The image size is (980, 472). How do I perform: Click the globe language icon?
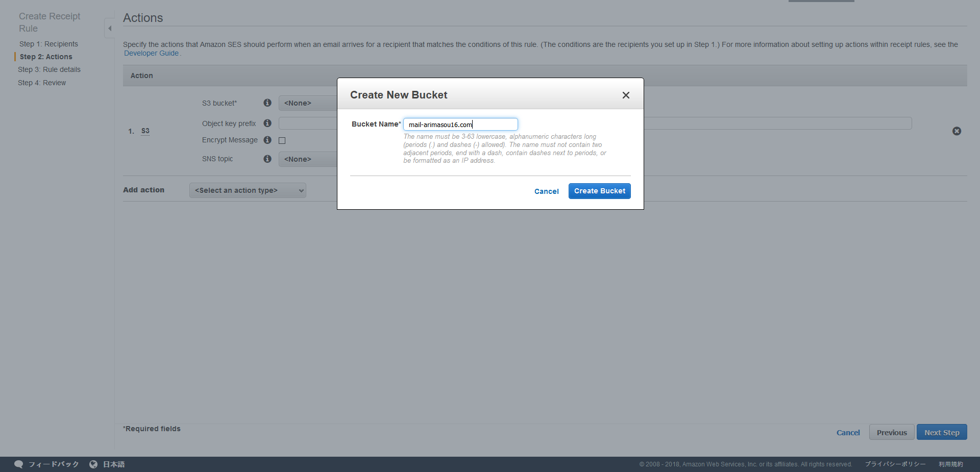[x=93, y=464]
